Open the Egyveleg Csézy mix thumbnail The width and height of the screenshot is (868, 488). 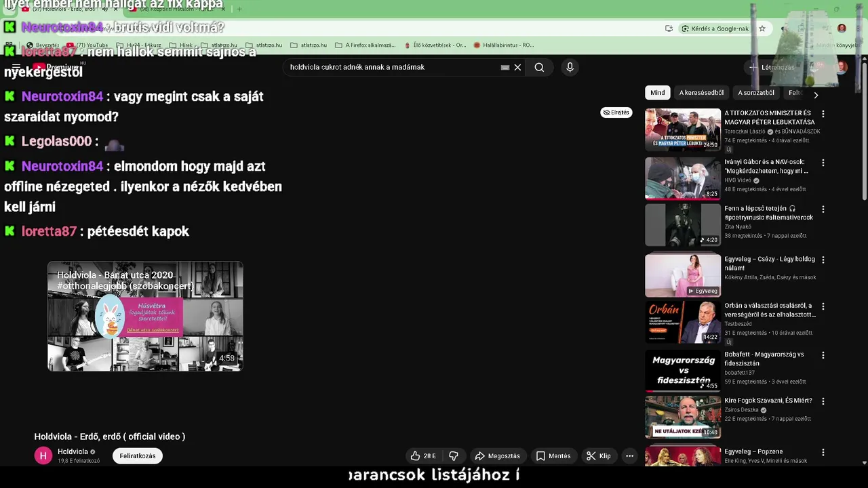[x=683, y=275]
